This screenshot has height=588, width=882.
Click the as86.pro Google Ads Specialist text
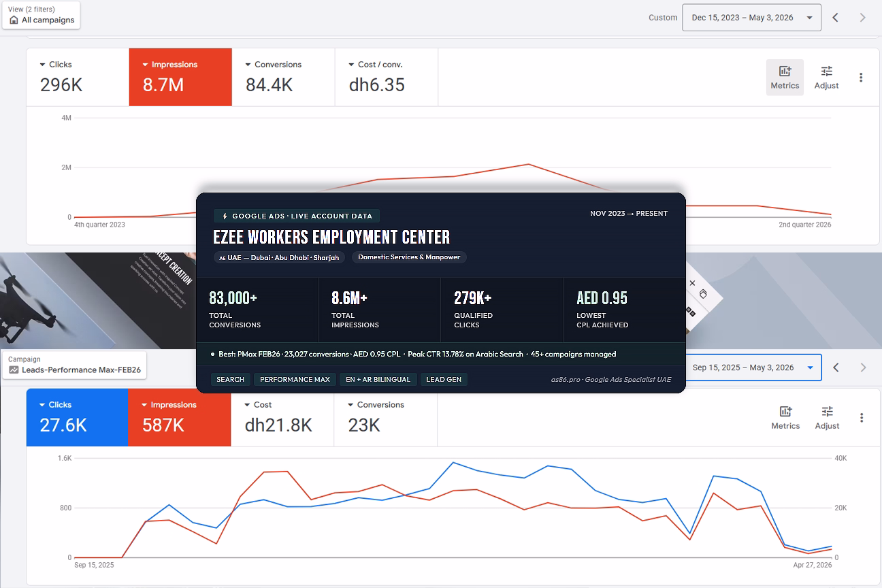click(611, 379)
